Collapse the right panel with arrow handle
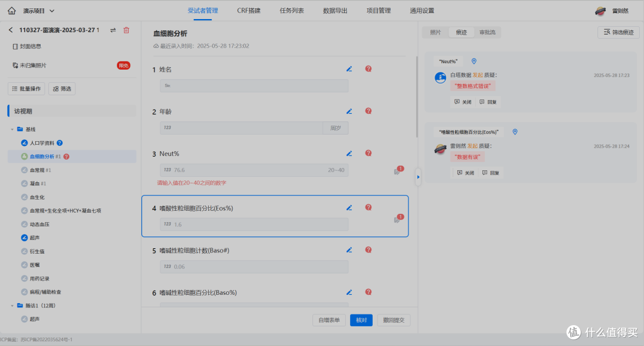The width and height of the screenshot is (644, 346). (418, 177)
